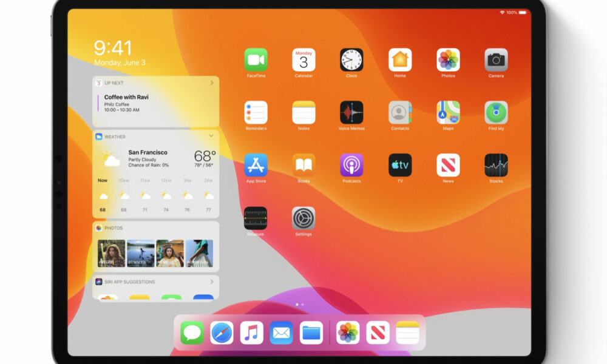Launch Safari from the dock
607x364 pixels.
pos(222,332)
